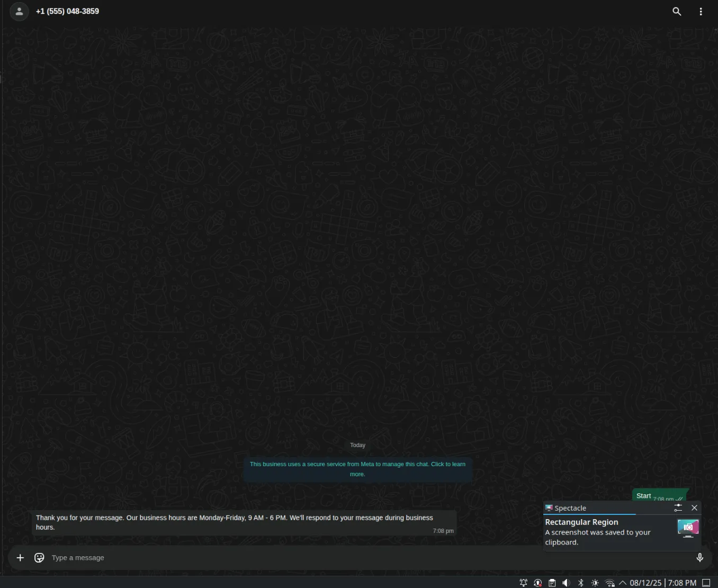
Task: Open the volume control in tray
Action: point(566,583)
